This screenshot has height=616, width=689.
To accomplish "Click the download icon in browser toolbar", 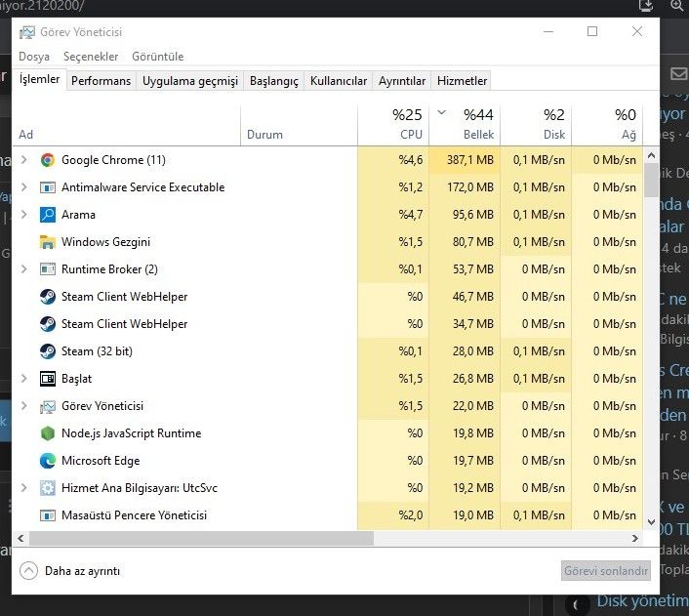I will click(x=646, y=5).
